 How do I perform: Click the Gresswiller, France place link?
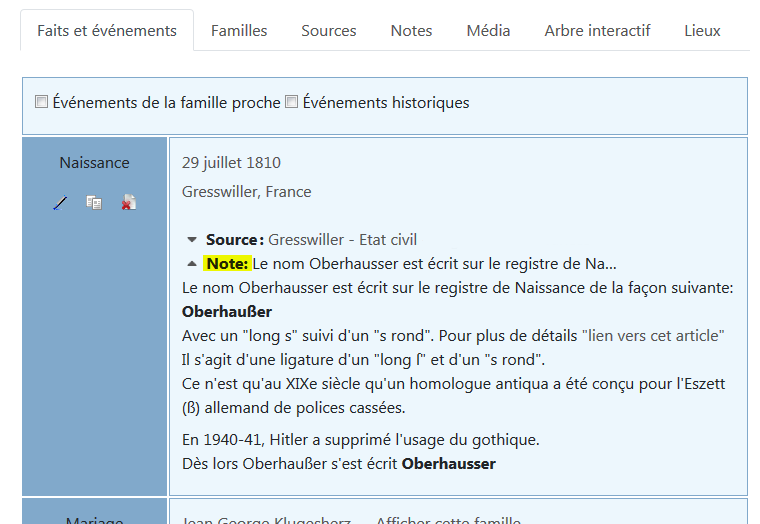click(x=246, y=192)
